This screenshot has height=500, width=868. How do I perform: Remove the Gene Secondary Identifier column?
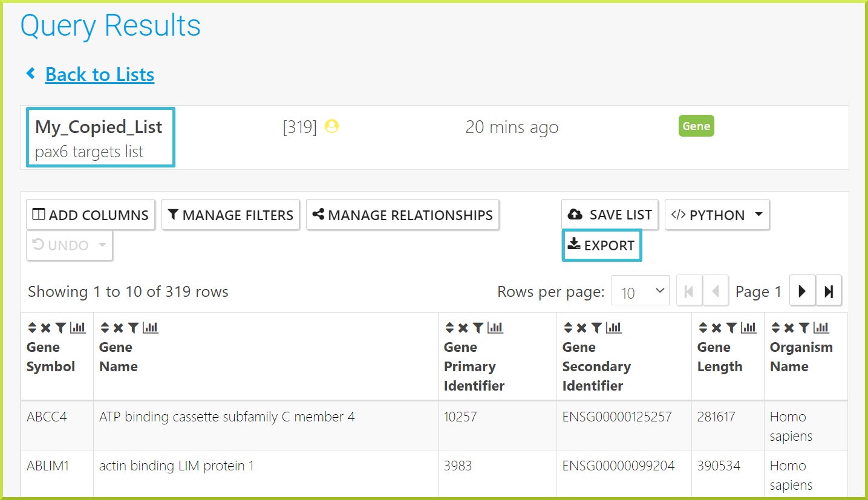point(581,328)
